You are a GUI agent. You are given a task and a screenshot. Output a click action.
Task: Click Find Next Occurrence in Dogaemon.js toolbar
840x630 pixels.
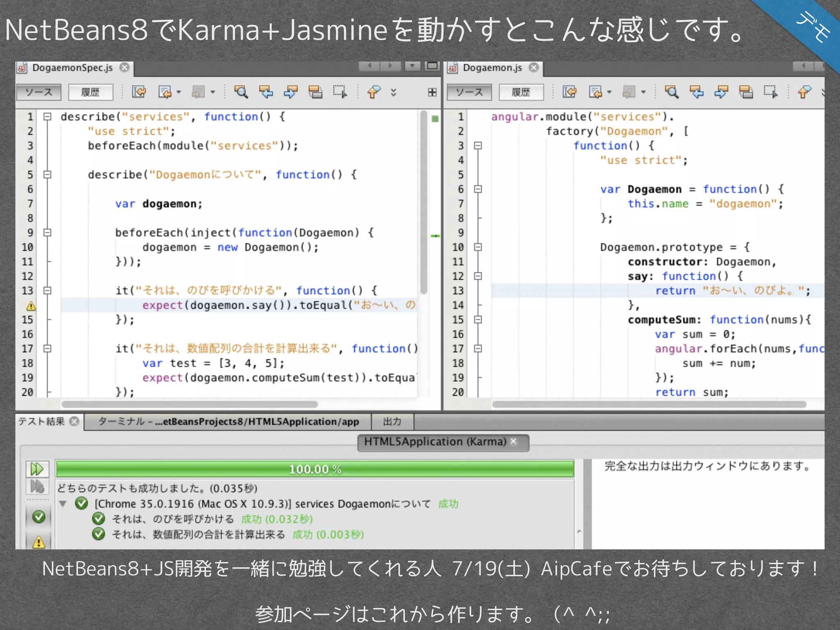point(721,92)
